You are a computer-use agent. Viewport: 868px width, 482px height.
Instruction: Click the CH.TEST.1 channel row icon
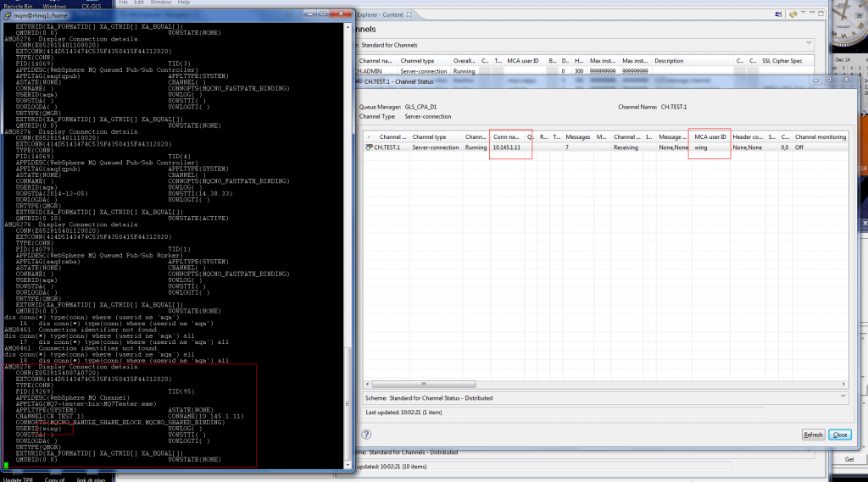click(370, 147)
